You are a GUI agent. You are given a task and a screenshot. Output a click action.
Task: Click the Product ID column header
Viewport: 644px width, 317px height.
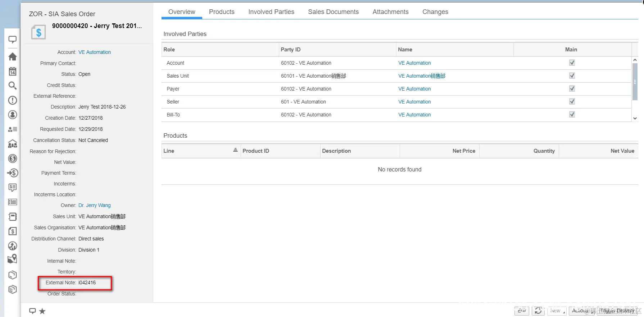[280, 151]
